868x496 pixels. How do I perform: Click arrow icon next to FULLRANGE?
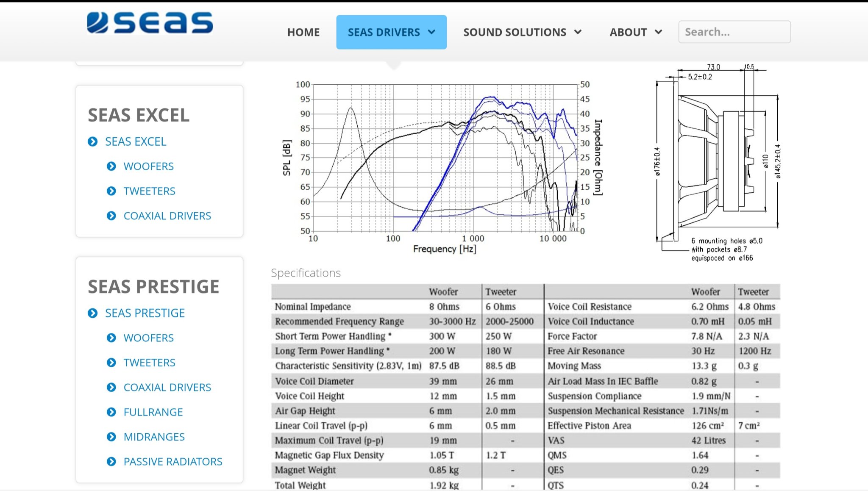(x=111, y=412)
